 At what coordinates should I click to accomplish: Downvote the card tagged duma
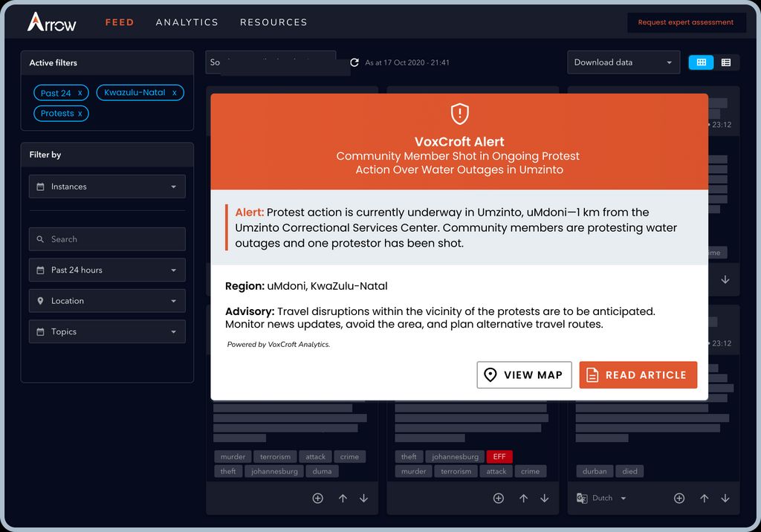pyautogui.click(x=363, y=498)
